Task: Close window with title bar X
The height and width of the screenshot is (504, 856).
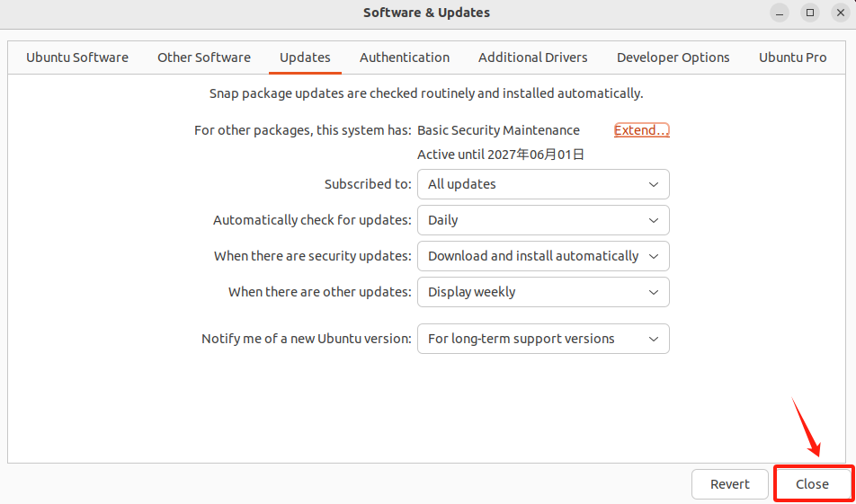Action: pos(840,13)
